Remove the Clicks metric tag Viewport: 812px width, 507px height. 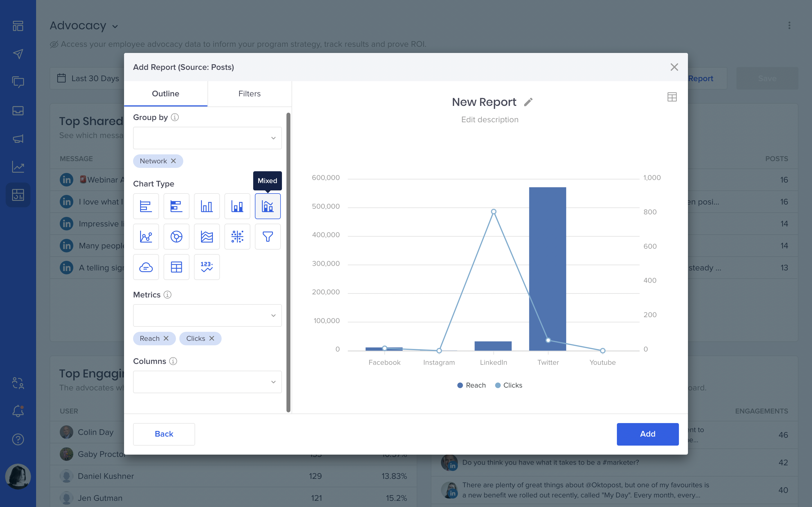(x=212, y=338)
